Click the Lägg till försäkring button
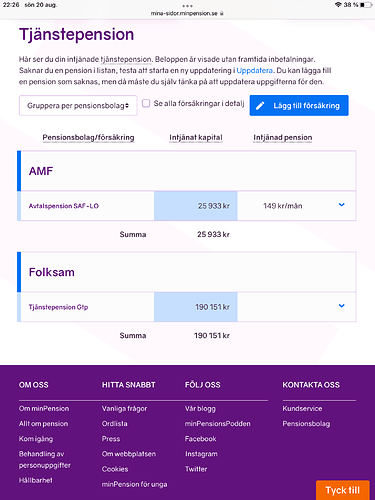The image size is (375, 500). coord(299,106)
